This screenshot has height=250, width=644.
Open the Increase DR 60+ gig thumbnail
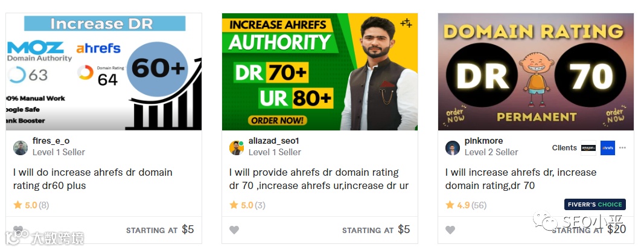(104, 72)
